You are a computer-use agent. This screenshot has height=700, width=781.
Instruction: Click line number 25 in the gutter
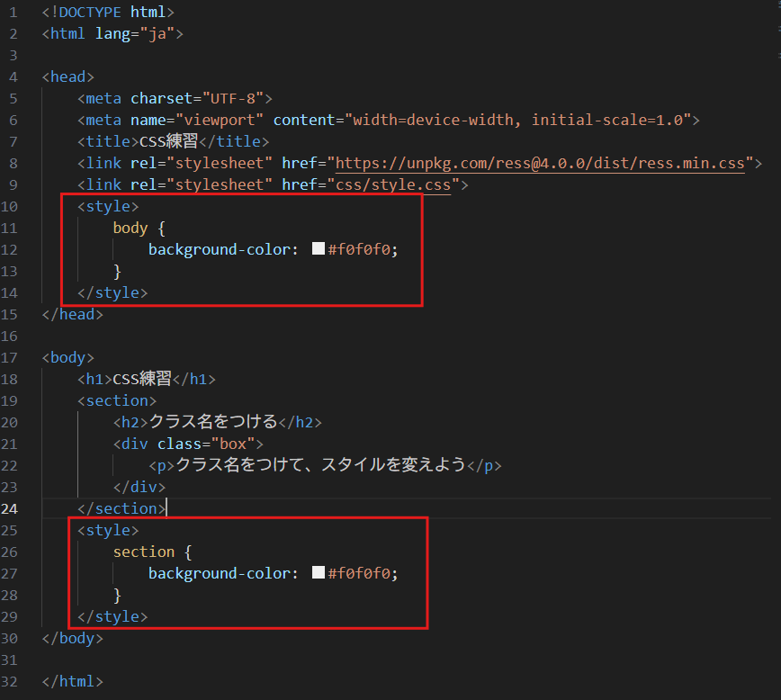coord(10,530)
